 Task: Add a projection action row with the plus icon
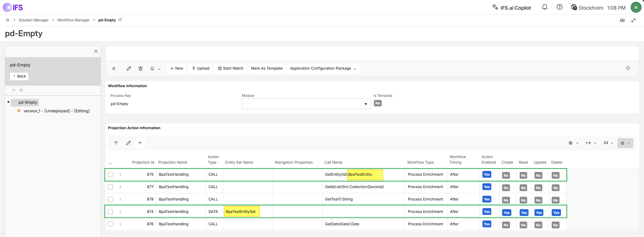(x=140, y=143)
